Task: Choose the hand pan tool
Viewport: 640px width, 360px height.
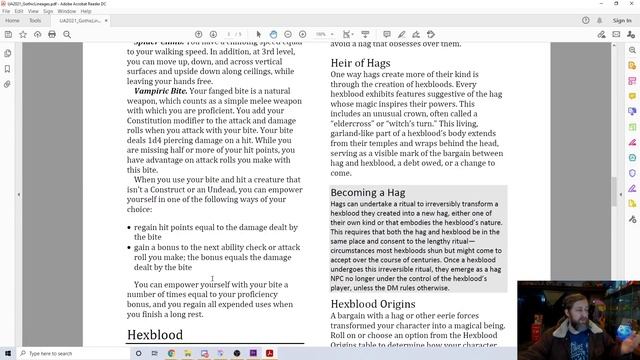Action: pos(273,34)
